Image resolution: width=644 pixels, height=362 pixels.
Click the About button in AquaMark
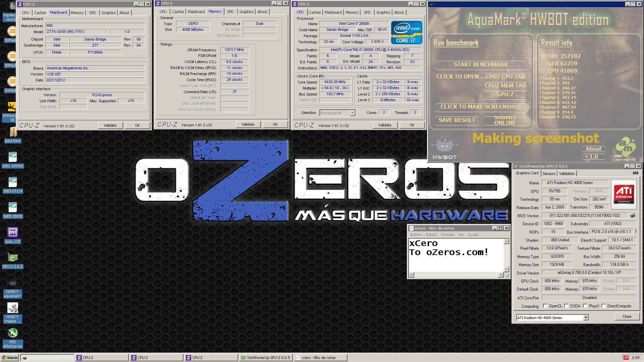pyautogui.click(x=593, y=149)
